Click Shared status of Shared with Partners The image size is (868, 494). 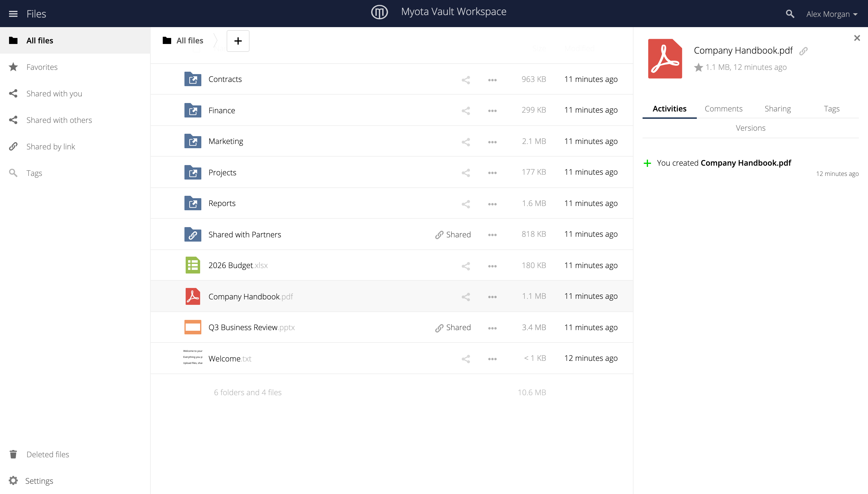point(453,234)
